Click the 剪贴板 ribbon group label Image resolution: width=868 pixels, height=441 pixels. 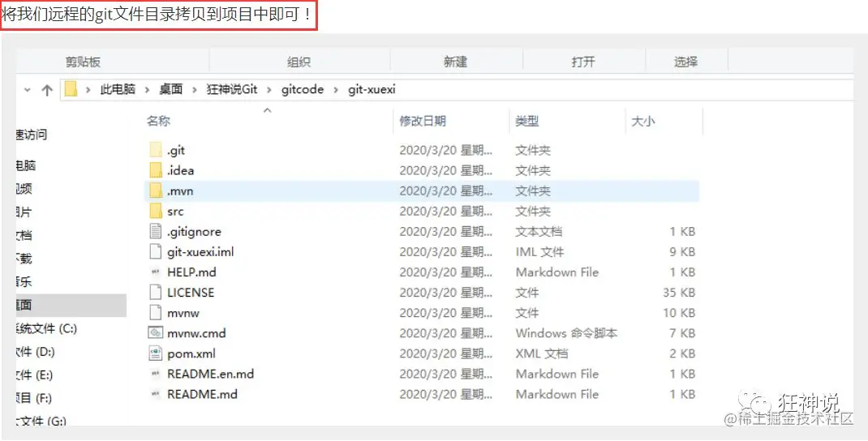click(x=83, y=62)
